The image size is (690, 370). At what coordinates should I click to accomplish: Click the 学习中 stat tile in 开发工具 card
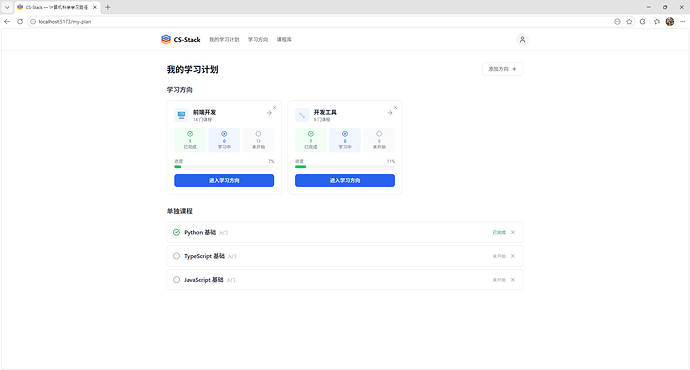click(345, 140)
